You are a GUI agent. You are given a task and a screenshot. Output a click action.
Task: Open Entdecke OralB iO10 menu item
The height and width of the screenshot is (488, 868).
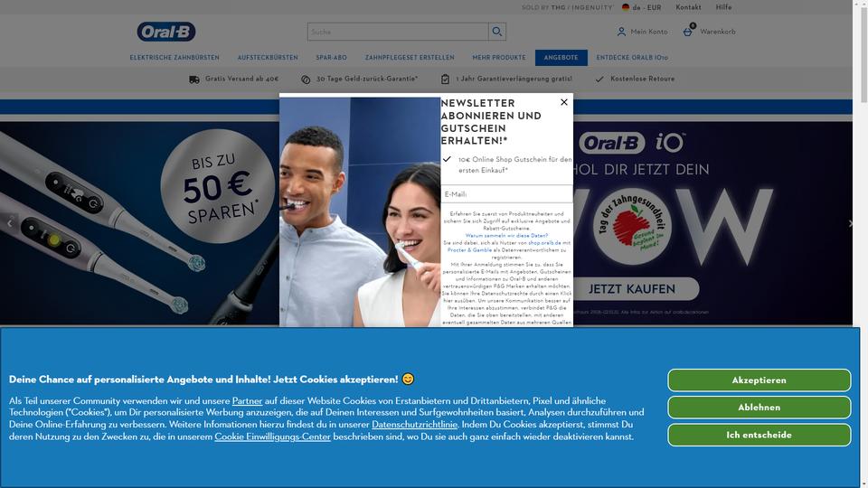coord(632,58)
